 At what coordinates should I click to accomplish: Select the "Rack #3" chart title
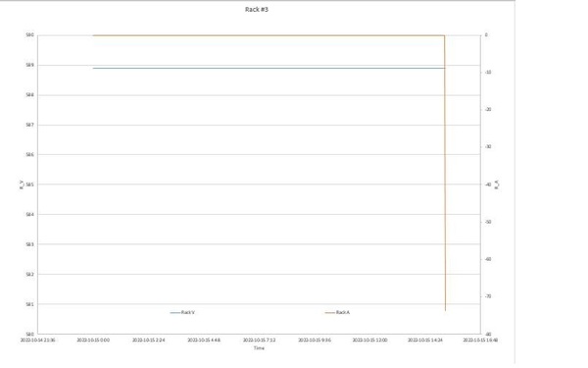coord(257,10)
